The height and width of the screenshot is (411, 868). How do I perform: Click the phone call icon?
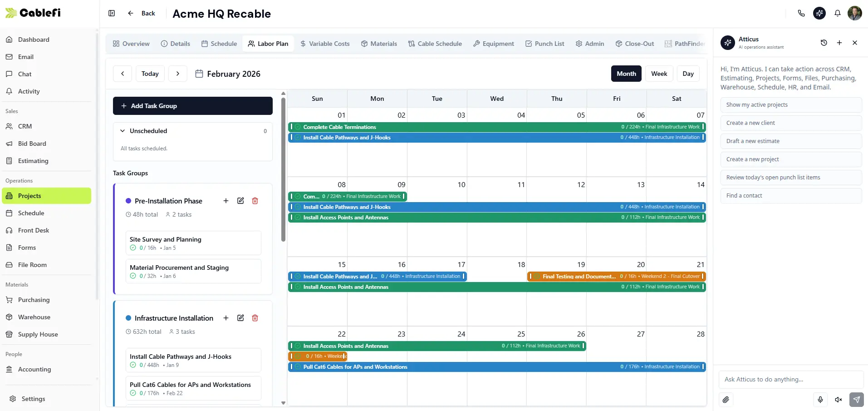[x=801, y=13]
